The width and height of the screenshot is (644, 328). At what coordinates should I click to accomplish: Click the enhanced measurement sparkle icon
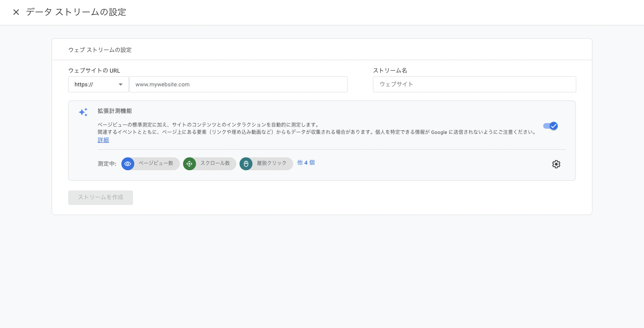click(x=83, y=112)
